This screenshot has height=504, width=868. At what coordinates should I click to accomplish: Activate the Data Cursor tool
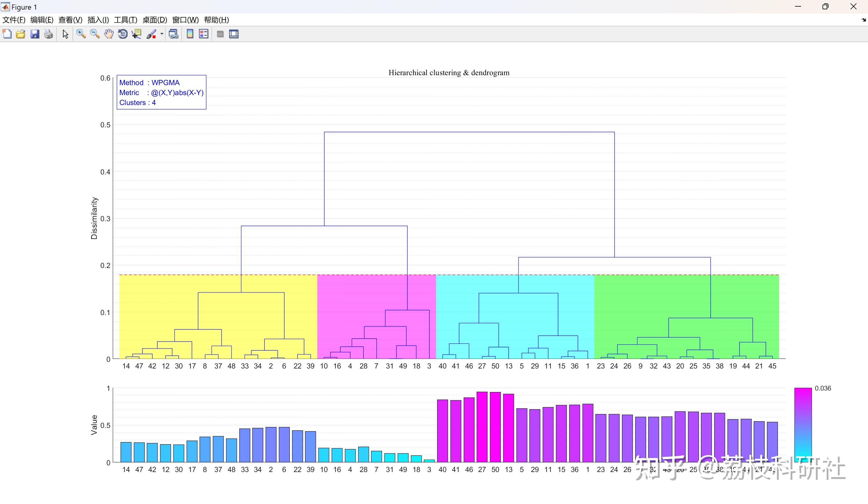tap(137, 34)
